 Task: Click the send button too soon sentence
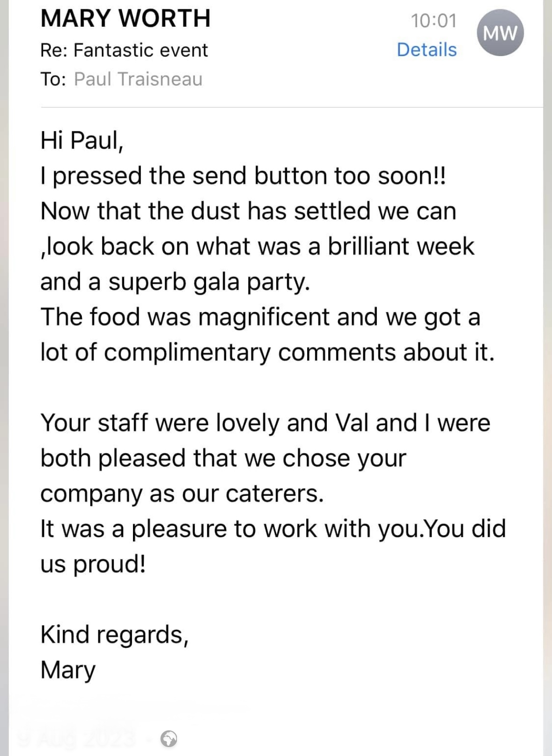pyautogui.click(x=243, y=176)
